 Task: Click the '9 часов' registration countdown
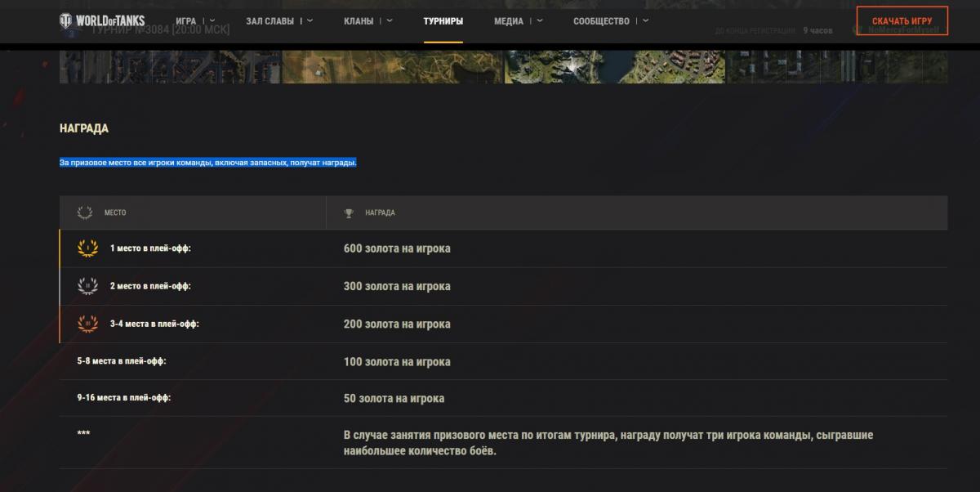817,30
